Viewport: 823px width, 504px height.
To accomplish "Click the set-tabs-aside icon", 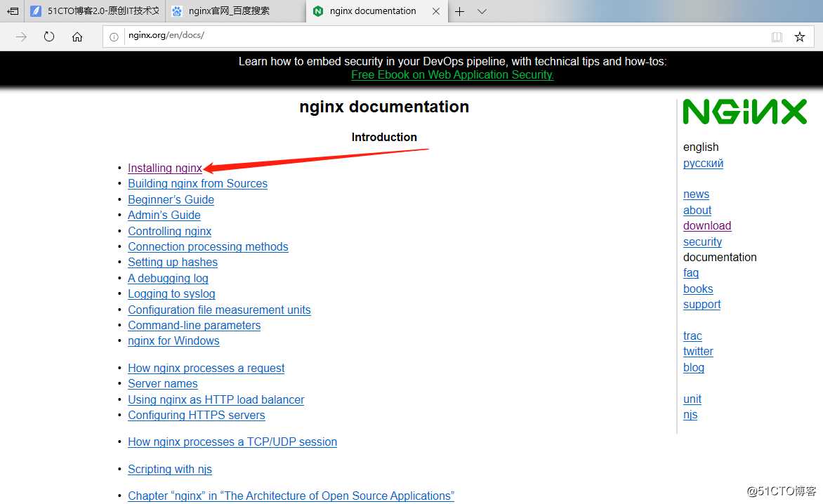I will pyautogui.click(x=13, y=11).
